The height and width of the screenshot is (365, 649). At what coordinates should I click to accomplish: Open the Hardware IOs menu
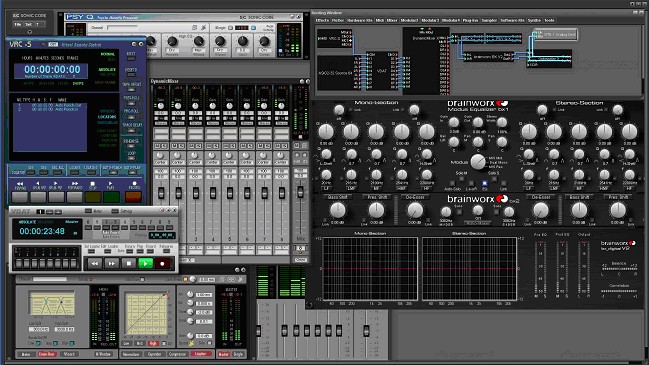point(360,20)
